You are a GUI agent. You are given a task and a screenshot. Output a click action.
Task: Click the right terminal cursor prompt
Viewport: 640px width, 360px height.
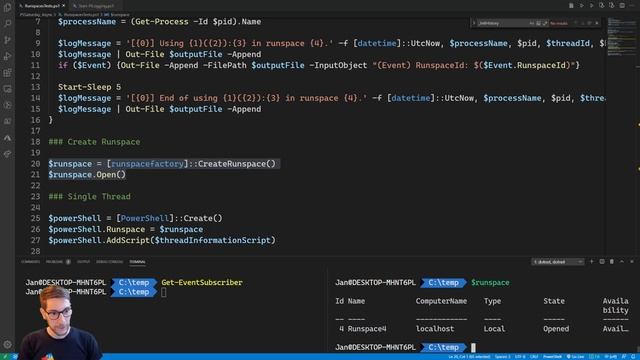(x=473, y=347)
